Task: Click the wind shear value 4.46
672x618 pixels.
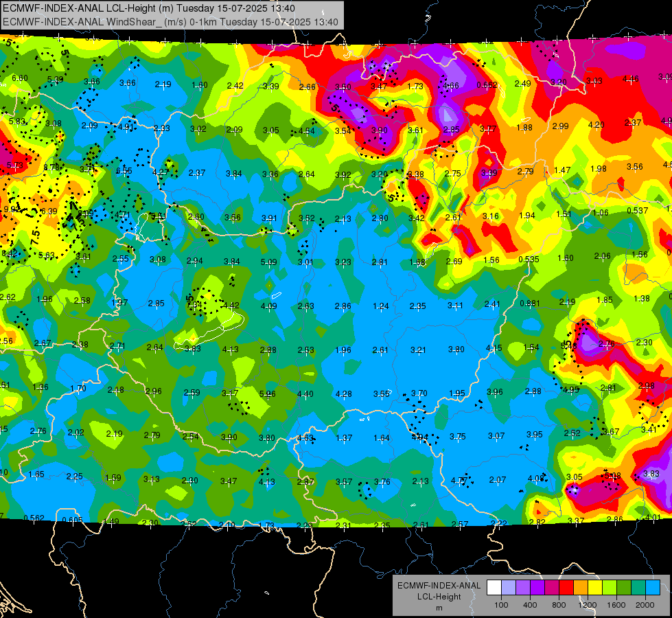Action: pos(630,78)
